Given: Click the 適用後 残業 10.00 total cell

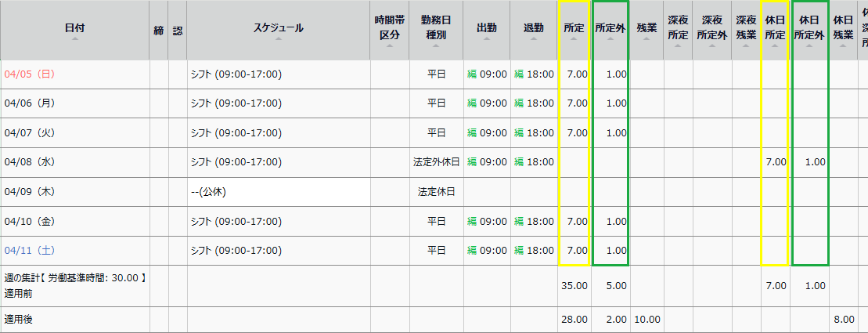Looking at the screenshot, I should pos(646,320).
